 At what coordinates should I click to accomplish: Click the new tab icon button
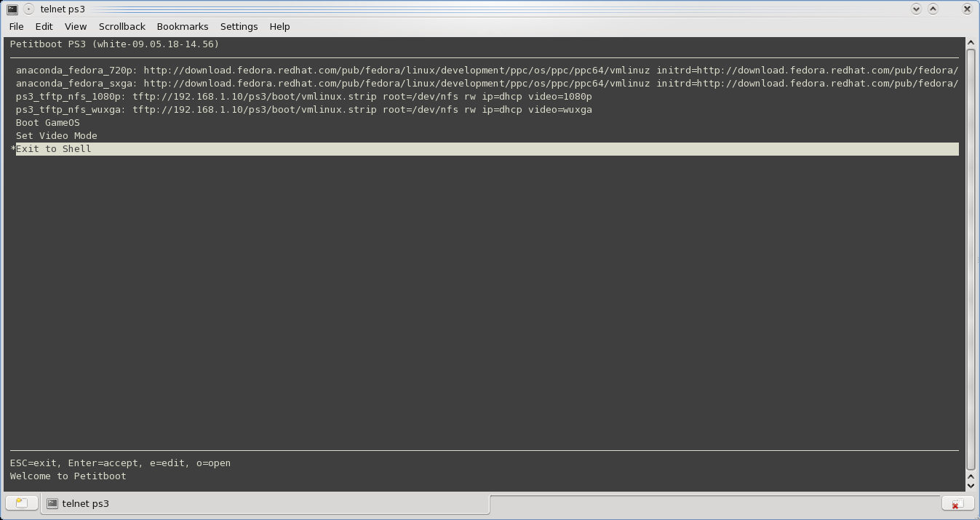coord(21,503)
